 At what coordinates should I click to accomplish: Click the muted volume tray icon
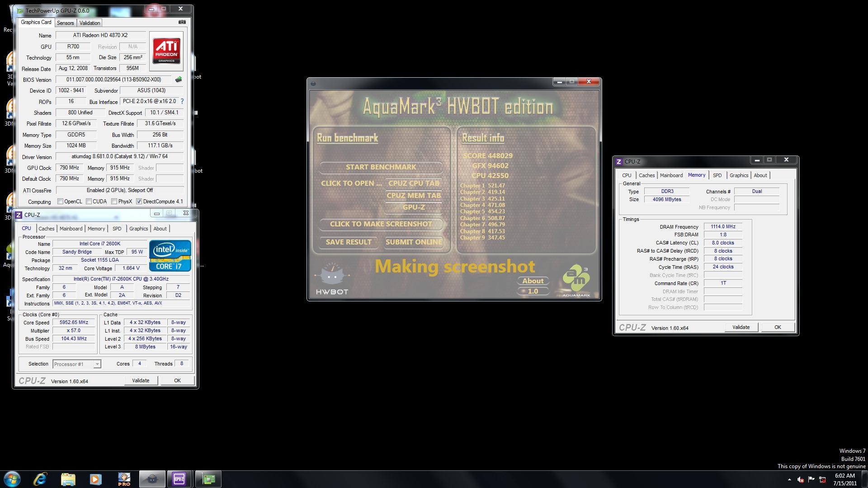[x=801, y=479]
